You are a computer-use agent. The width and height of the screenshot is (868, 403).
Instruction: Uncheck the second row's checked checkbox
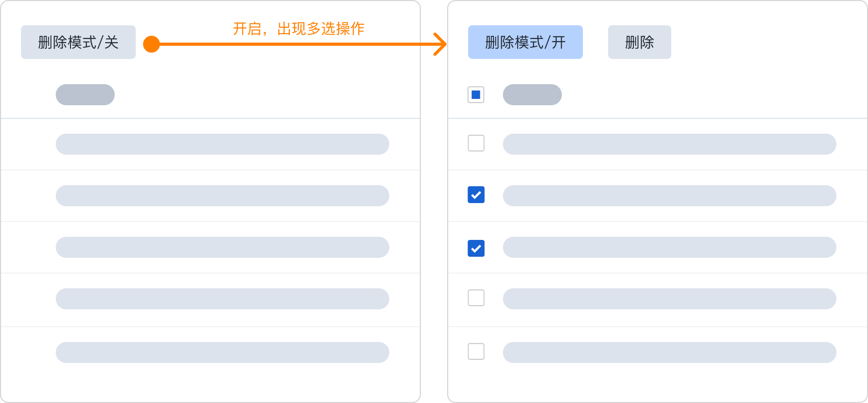[x=476, y=195]
